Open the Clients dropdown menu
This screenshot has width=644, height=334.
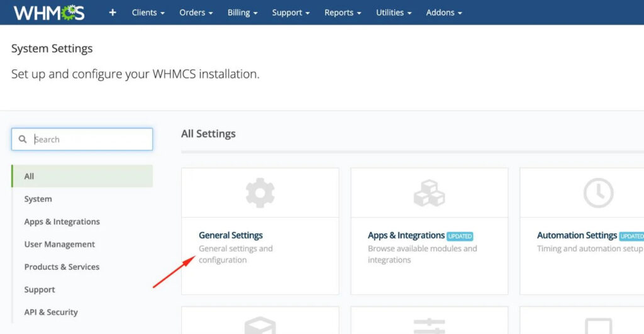click(x=148, y=13)
